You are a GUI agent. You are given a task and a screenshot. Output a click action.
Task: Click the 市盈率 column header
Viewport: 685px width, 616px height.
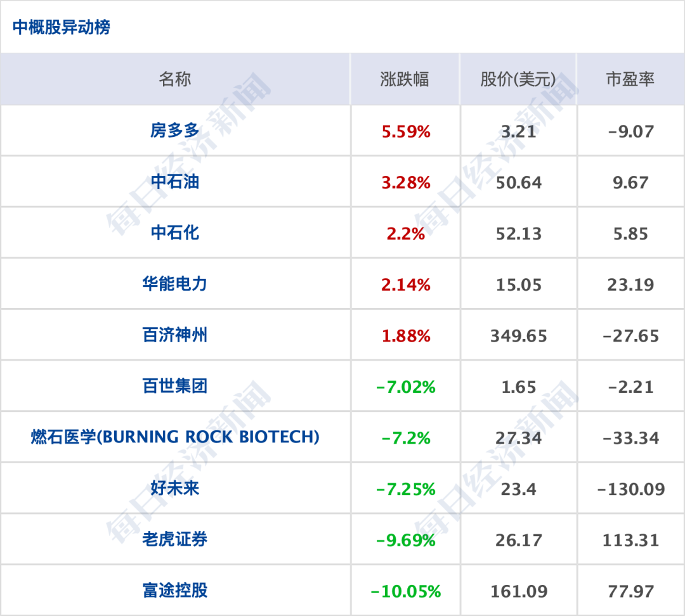pos(630,79)
